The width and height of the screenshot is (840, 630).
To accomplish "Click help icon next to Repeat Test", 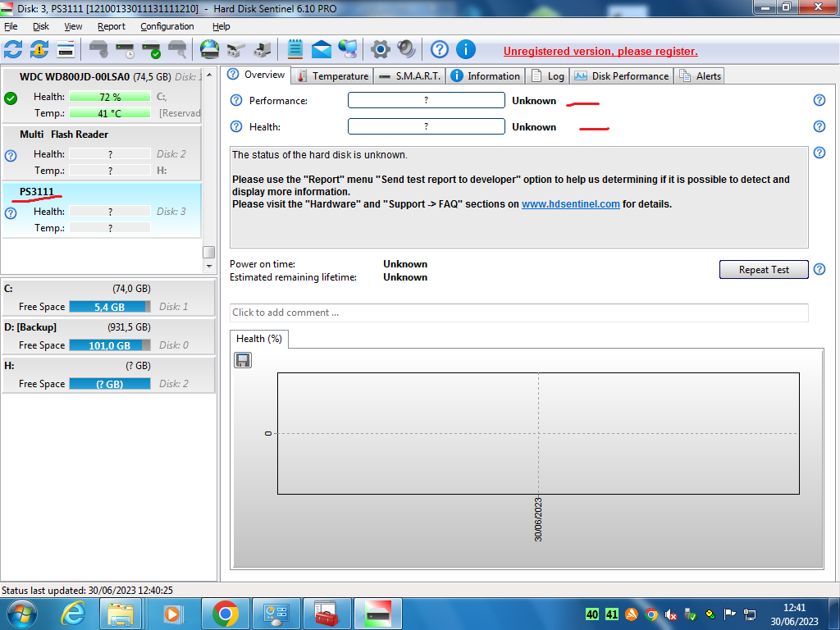I will (x=819, y=269).
